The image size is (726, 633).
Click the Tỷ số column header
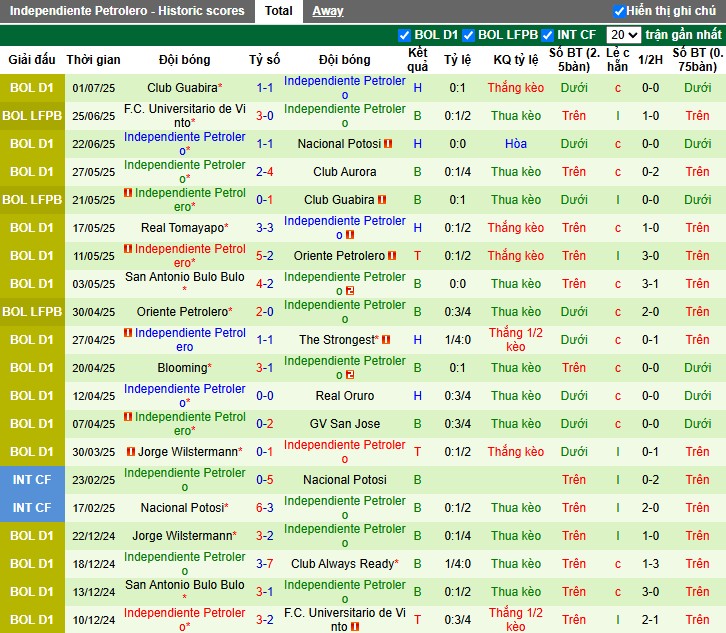pos(264,60)
